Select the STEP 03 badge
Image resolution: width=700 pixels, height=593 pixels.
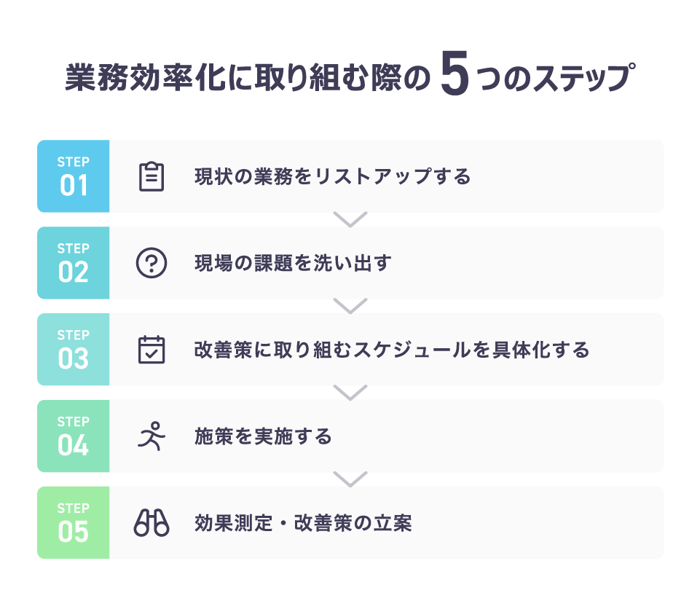pos(74,349)
